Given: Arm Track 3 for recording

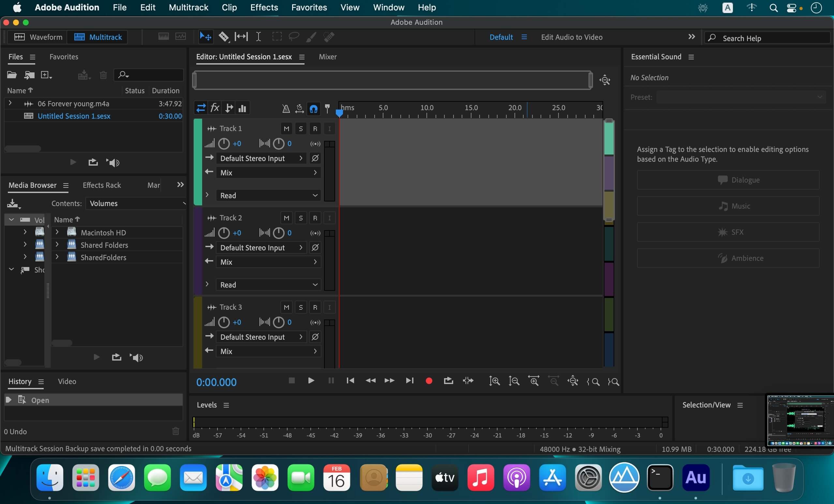Looking at the screenshot, I should 315,307.
